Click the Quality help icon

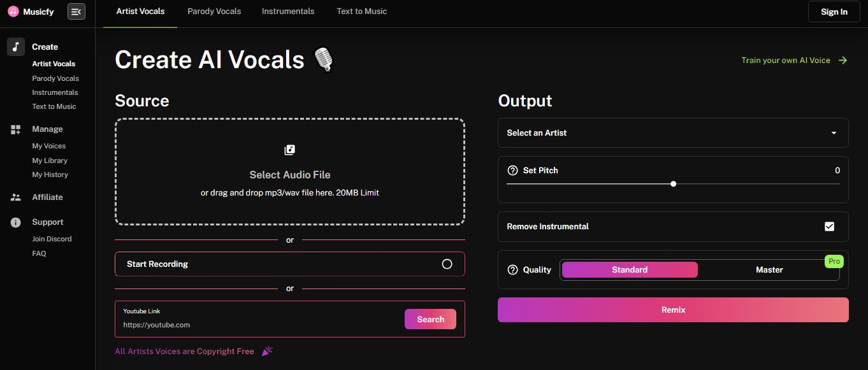[512, 270]
